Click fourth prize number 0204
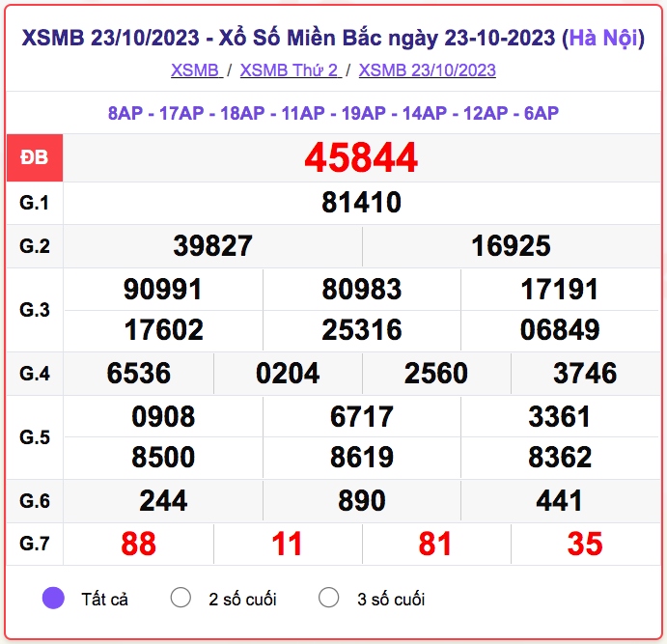 288,374
